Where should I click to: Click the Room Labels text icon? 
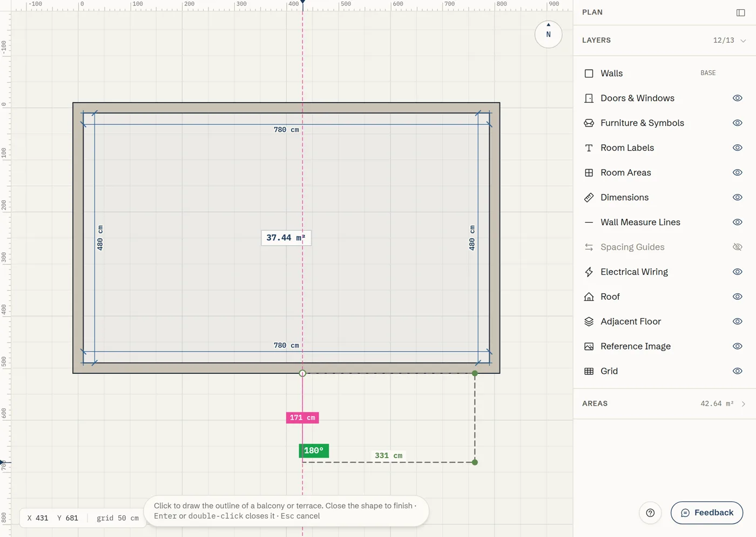(x=589, y=148)
